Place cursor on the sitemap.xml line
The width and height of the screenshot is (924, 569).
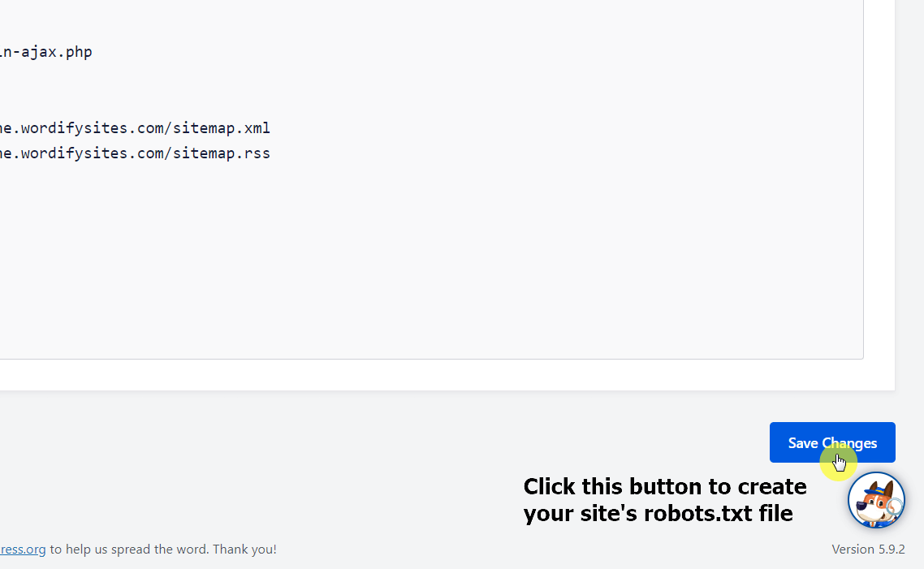[x=134, y=127]
